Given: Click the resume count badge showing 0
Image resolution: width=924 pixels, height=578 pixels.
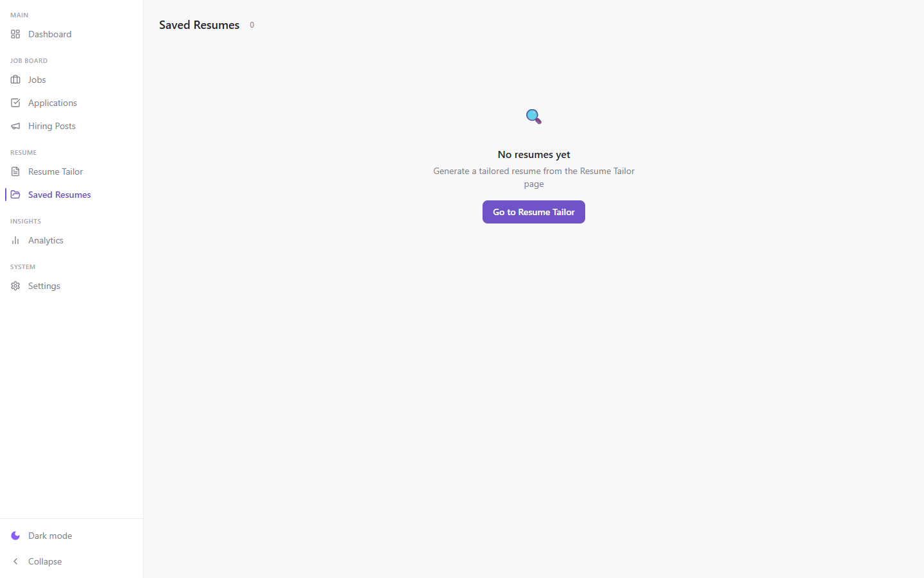Looking at the screenshot, I should coord(252,25).
